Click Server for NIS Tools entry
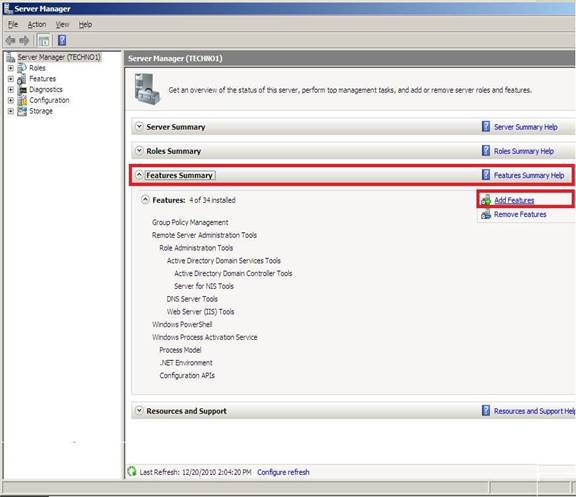 coord(204,286)
